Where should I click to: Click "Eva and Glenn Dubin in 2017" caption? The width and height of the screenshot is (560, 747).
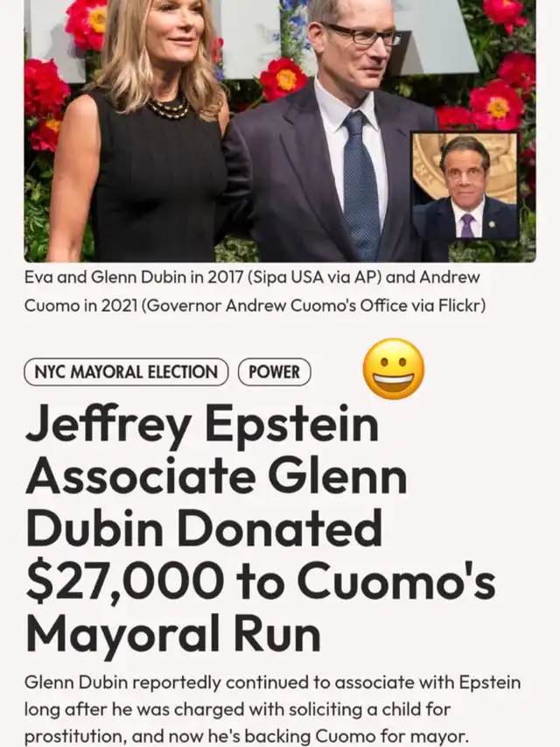point(134,277)
